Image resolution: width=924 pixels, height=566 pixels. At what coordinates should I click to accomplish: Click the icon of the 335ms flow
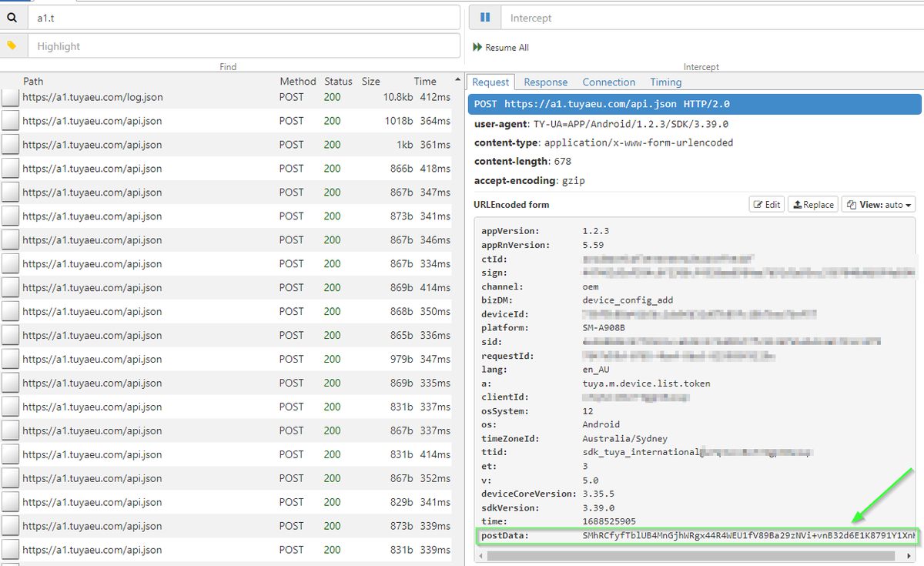(x=10, y=383)
